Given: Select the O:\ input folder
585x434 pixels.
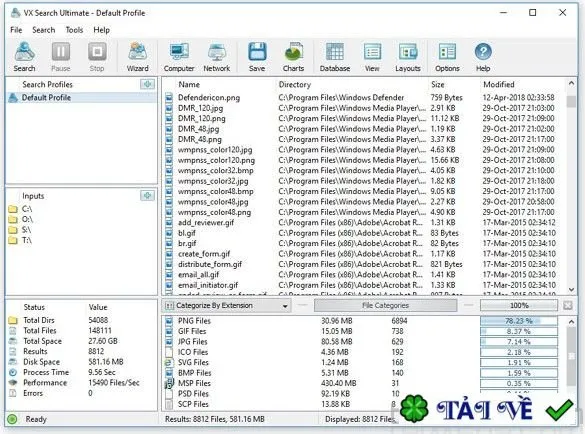Looking at the screenshot, I should point(21,219).
